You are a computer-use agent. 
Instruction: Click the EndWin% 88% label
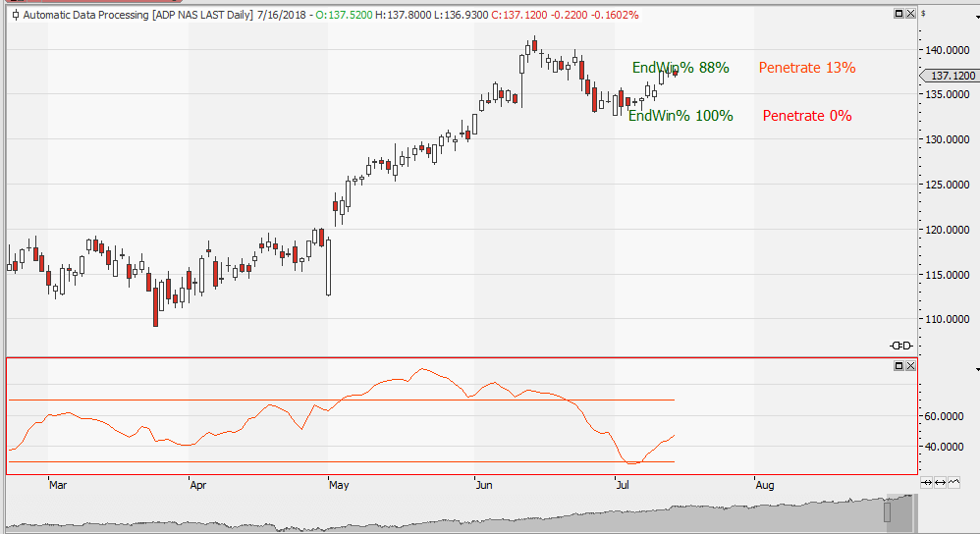[681, 68]
